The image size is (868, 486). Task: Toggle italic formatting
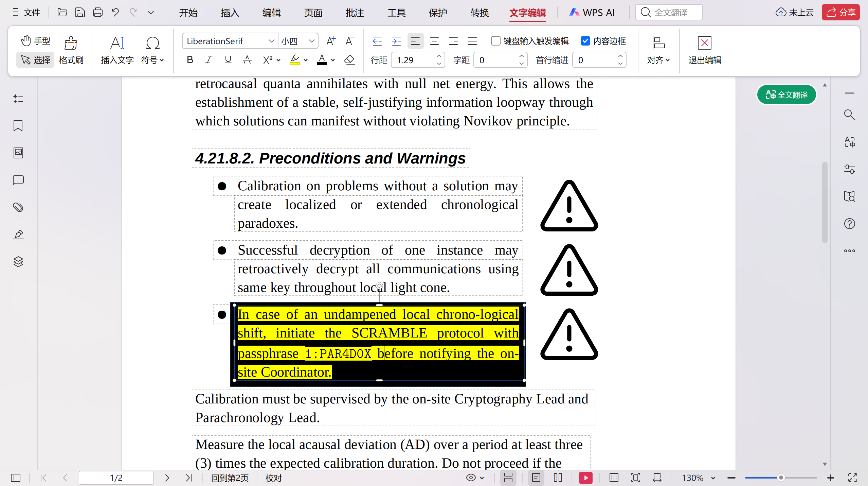209,60
